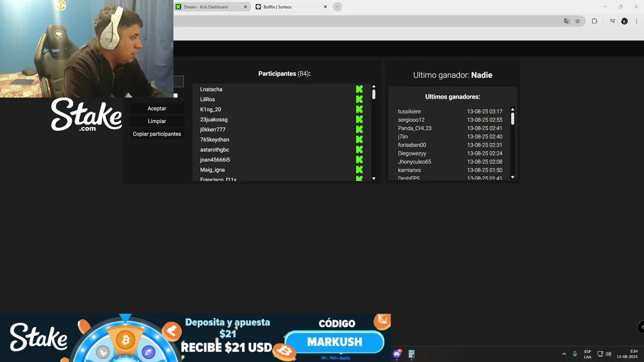The height and width of the screenshot is (362, 644).
Task: Click the Limpiar button
Action: pyautogui.click(x=157, y=121)
